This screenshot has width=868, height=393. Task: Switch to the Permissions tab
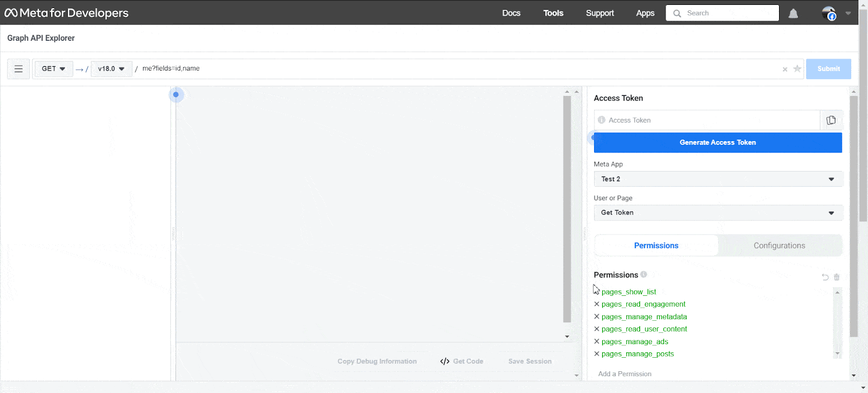[656, 245]
